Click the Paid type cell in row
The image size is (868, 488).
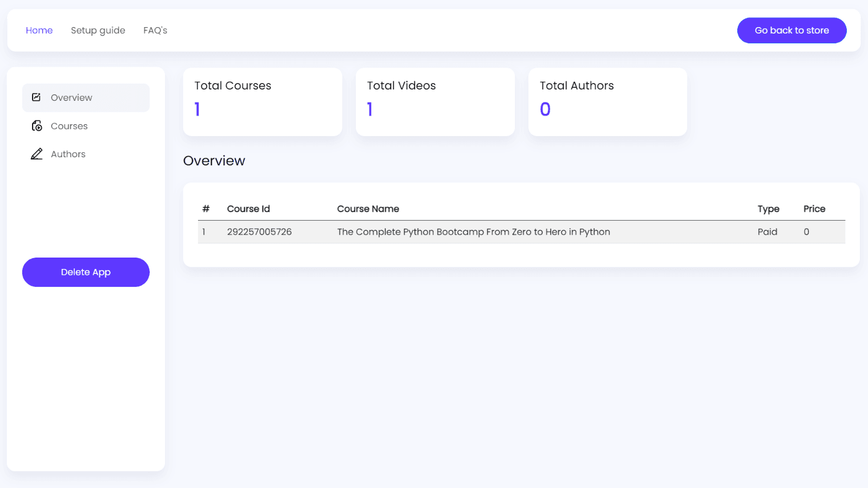767,232
